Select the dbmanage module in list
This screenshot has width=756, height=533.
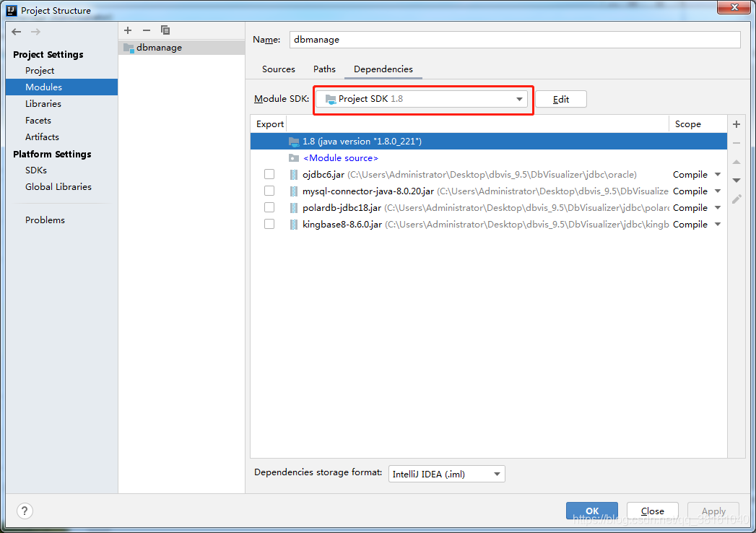[x=182, y=47]
